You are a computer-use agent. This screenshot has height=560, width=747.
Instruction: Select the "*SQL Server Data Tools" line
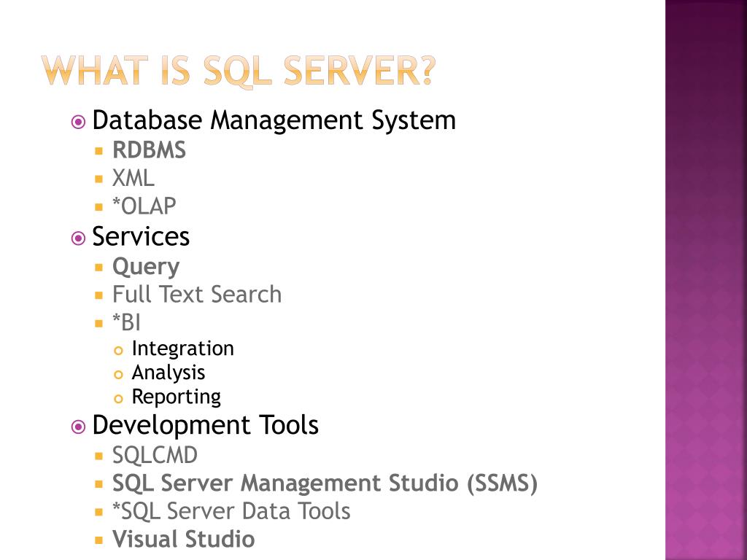(231, 511)
